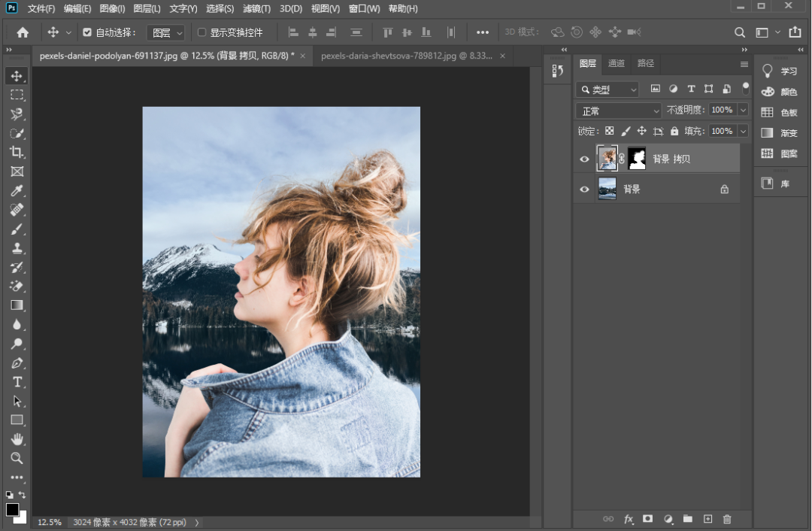Open the 学习 panel button
Image resolution: width=812 pixels, height=531 pixels.
[780, 71]
